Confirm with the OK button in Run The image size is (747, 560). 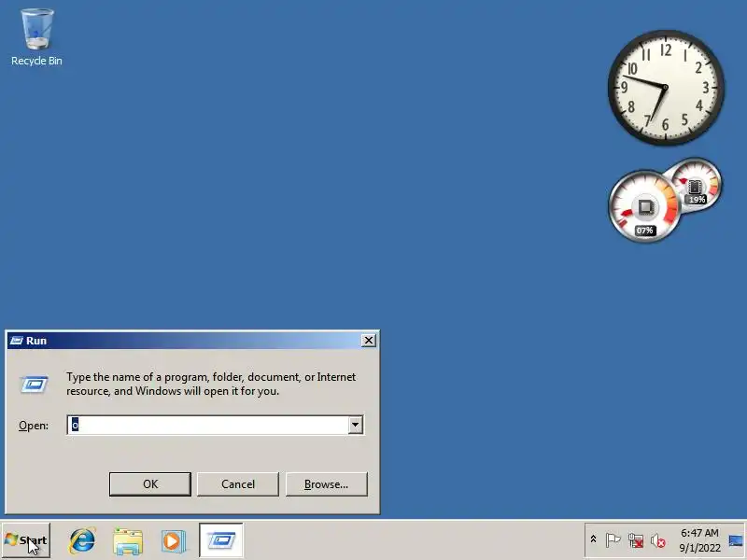click(150, 483)
